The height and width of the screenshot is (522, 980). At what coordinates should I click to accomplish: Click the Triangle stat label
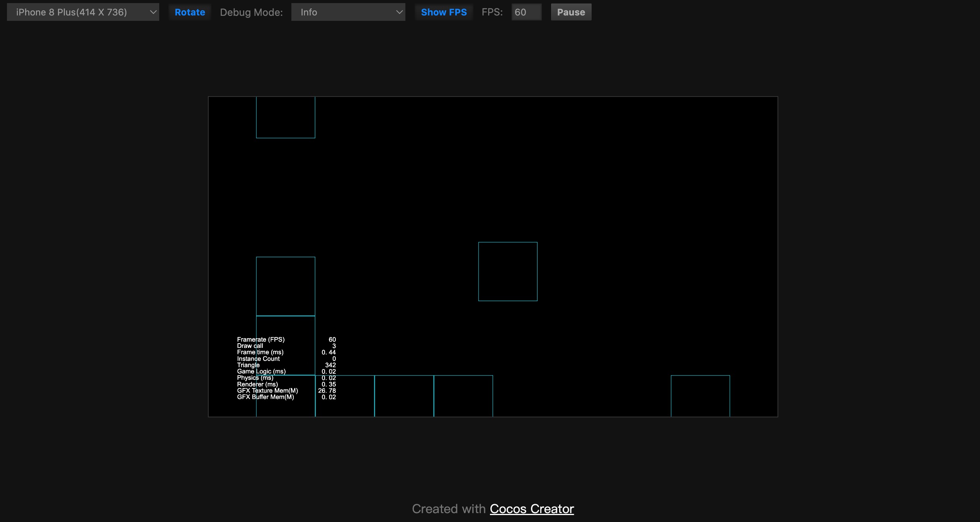click(x=248, y=365)
